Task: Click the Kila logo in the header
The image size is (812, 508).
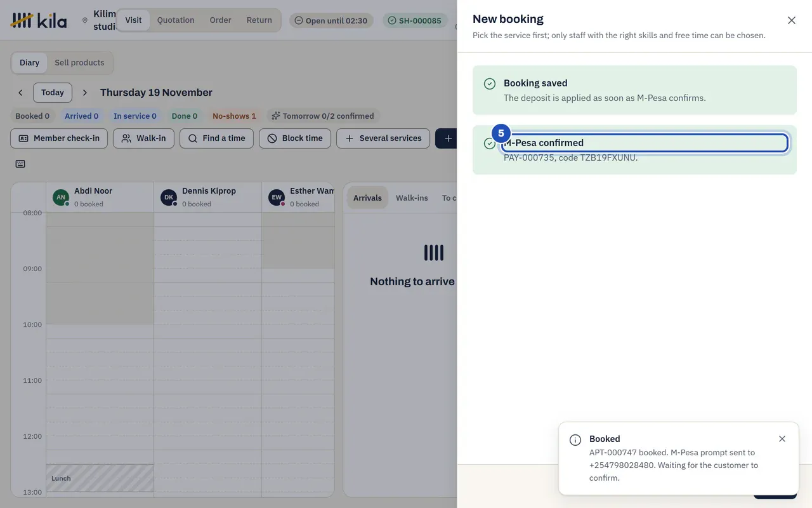Action: 39,20
